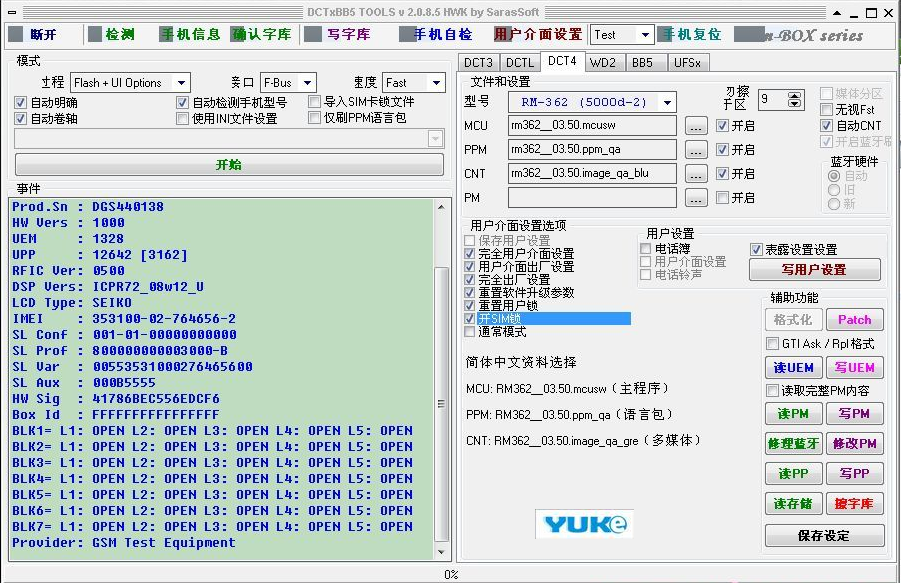Enable 读取完整PM内容 checkbox
Screen dimensions: 904x583
pyautogui.click(x=773, y=390)
